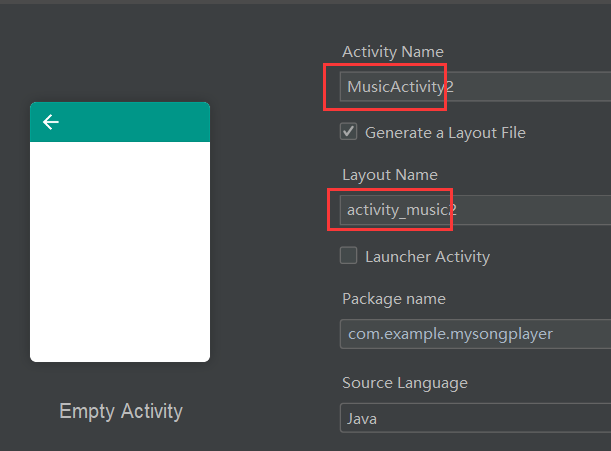
Task: Click the activity_music2 text in Layout Name
Action: tap(402, 210)
